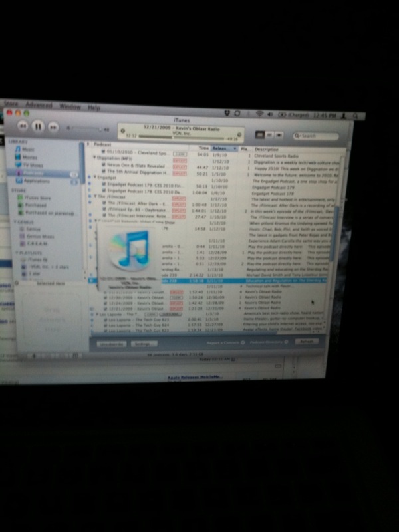Open the Advanced menu

39,105
